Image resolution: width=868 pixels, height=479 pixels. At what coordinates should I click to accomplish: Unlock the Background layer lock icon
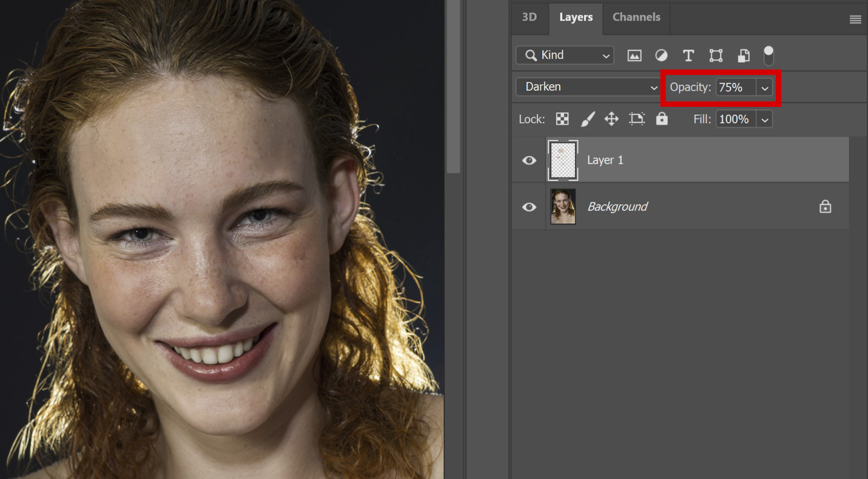click(825, 206)
